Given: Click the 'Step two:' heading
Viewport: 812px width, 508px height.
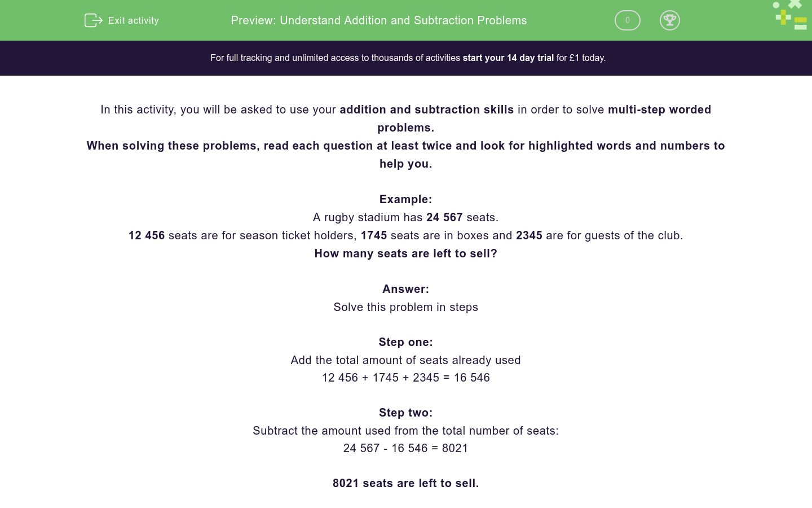Looking at the screenshot, I should click(x=405, y=413).
